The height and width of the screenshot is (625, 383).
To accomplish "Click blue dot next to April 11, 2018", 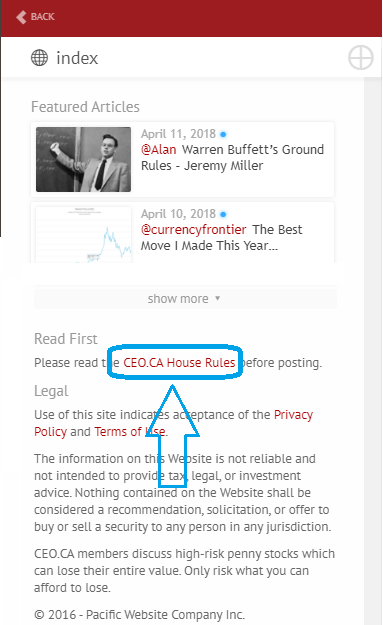I will point(223,134).
